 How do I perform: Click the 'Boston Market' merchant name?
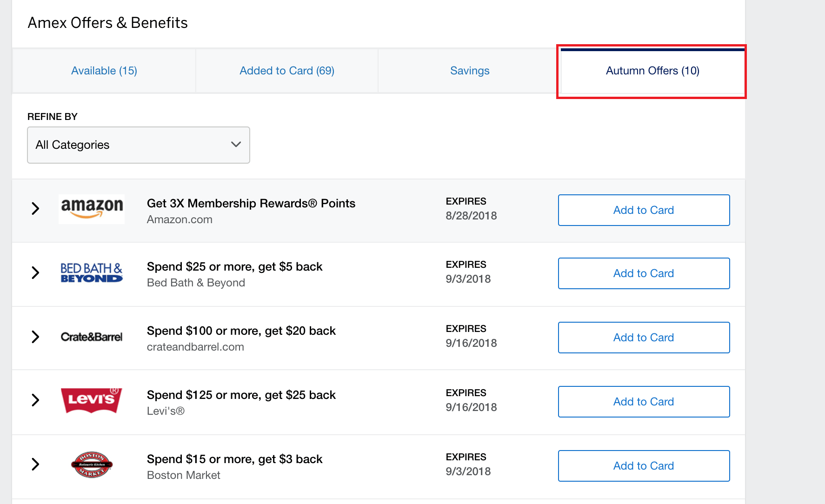click(x=184, y=475)
